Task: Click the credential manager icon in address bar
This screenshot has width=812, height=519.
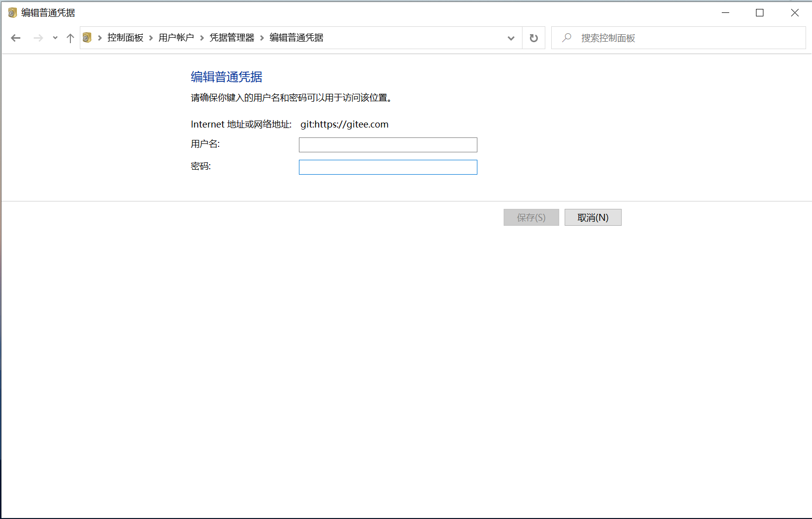Action: (87, 37)
